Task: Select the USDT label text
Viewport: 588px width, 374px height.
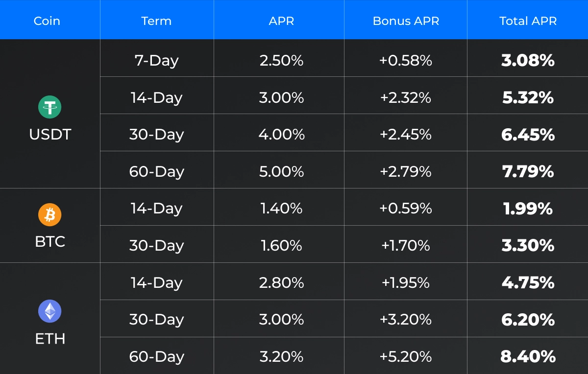Action: [50, 134]
